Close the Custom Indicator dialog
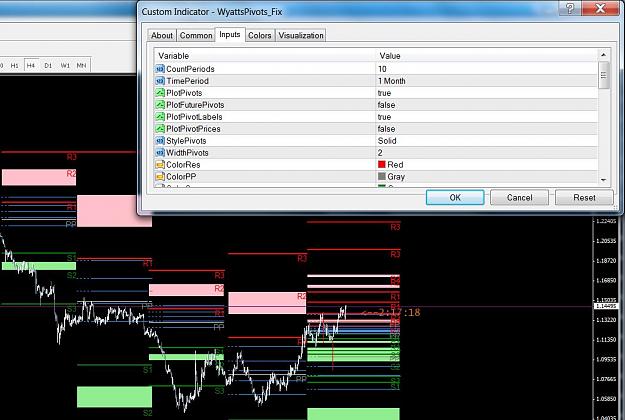 click(x=600, y=8)
